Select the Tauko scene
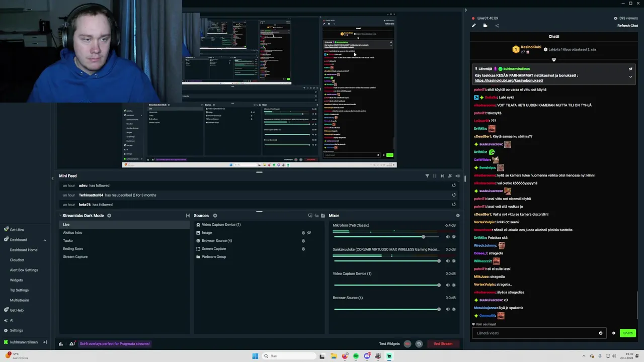Viewport: 644px width, 362px height. pyautogui.click(x=124, y=241)
